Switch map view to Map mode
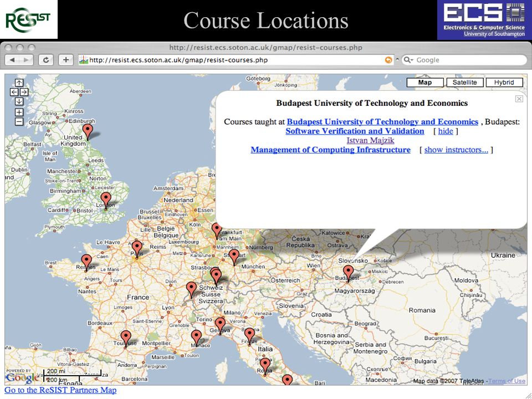The height and width of the screenshot is (399, 532). click(x=425, y=83)
